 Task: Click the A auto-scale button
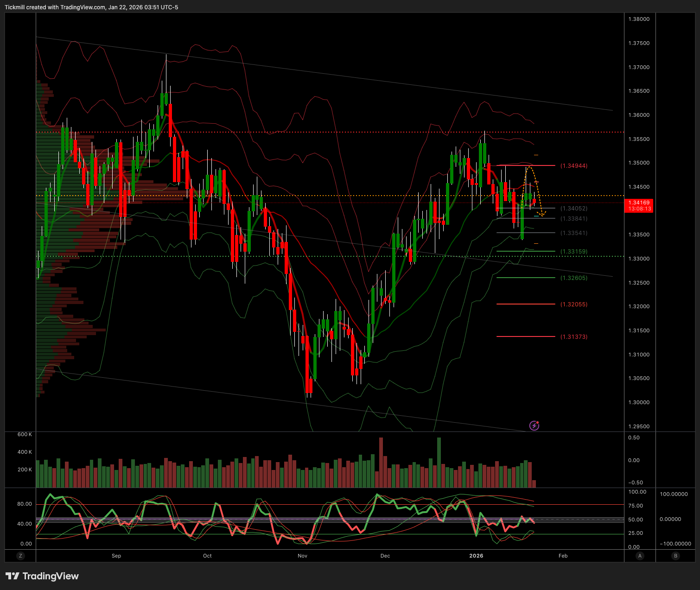(640, 556)
